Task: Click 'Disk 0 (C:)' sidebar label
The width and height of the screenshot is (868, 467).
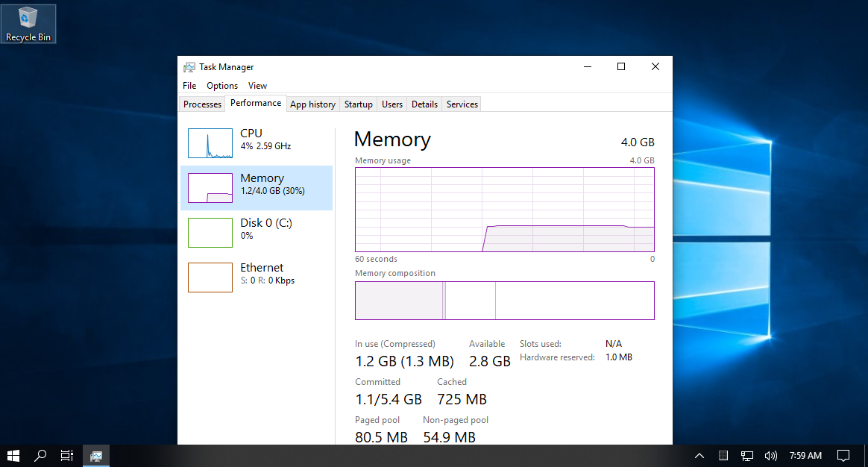Action: (x=266, y=223)
